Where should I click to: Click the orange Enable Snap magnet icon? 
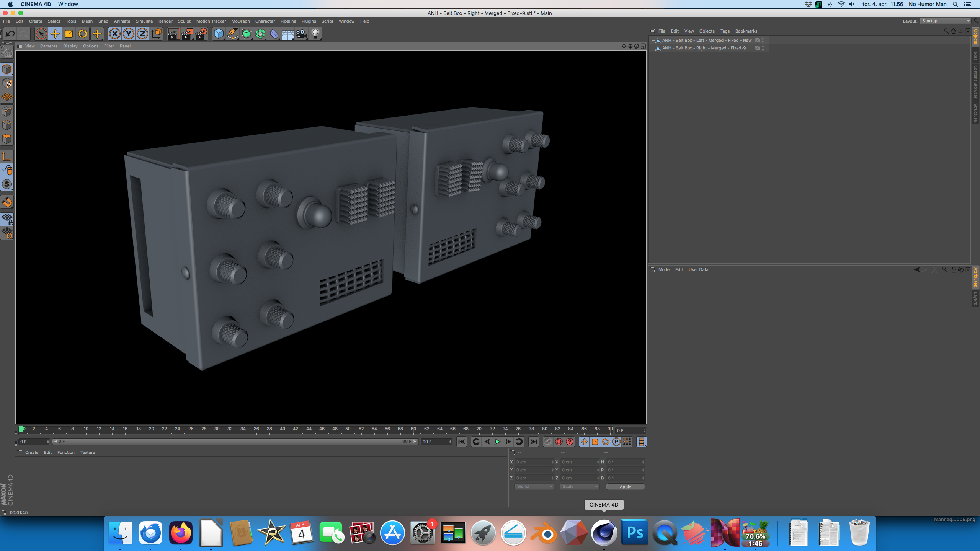click(7, 202)
